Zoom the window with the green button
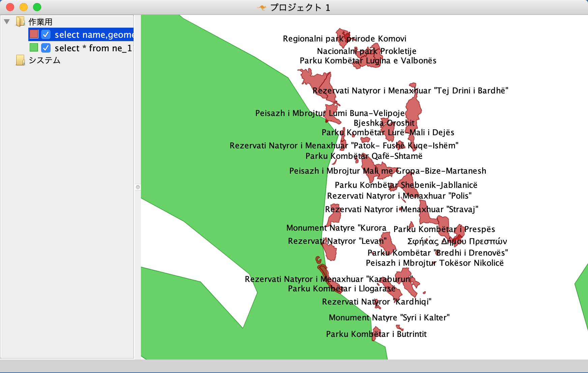588x373 pixels. click(x=37, y=7)
